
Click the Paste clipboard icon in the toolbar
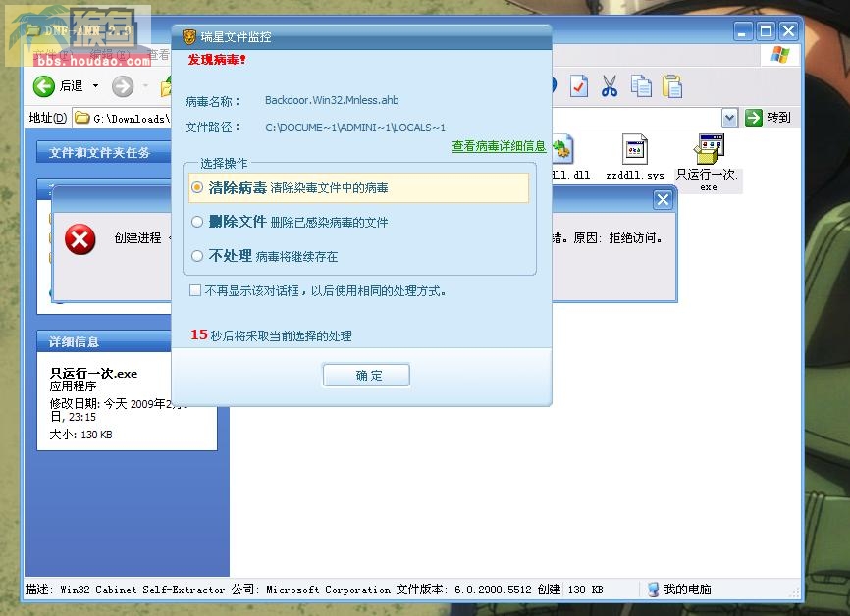[x=672, y=86]
